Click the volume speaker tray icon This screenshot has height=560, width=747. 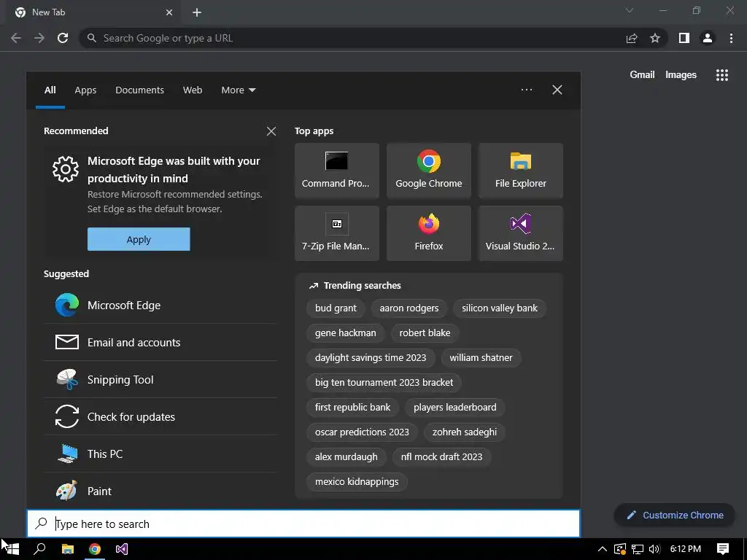(x=654, y=549)
